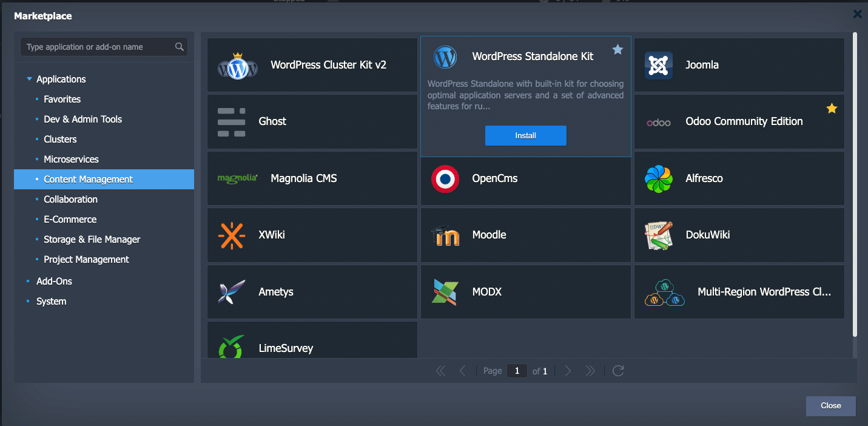868x426 pixels.
Task: Select the LimeSurvey title
Action: tap(285, 348)
